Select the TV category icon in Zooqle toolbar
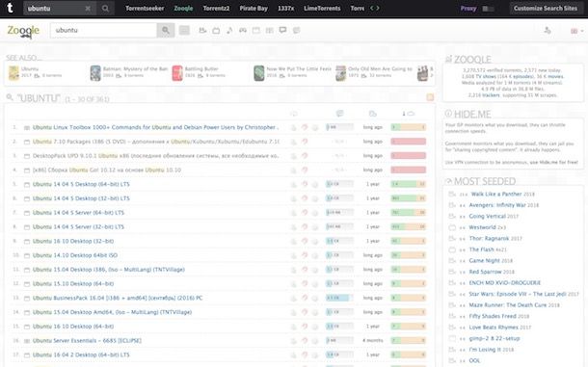 point(216,31)
